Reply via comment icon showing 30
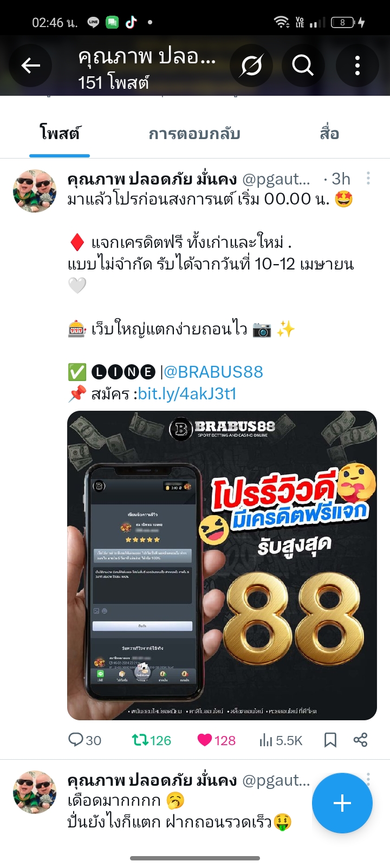The image size is (390, 868). [85, 740]
